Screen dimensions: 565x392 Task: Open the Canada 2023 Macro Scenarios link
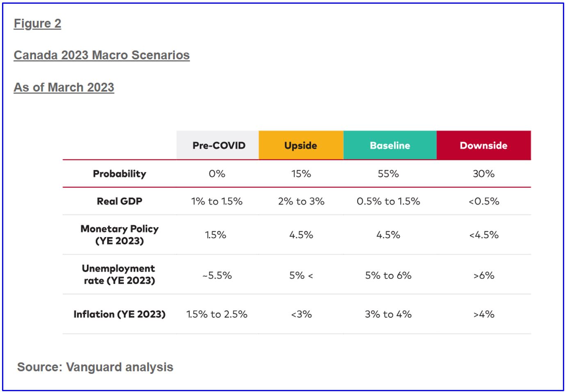(x=102, y=55)
